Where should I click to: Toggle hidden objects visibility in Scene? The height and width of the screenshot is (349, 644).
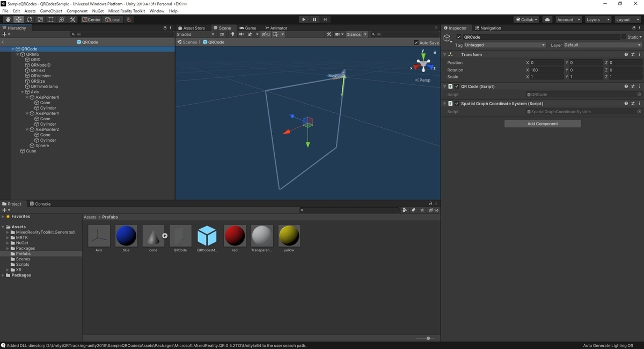[x=266, y=34]
